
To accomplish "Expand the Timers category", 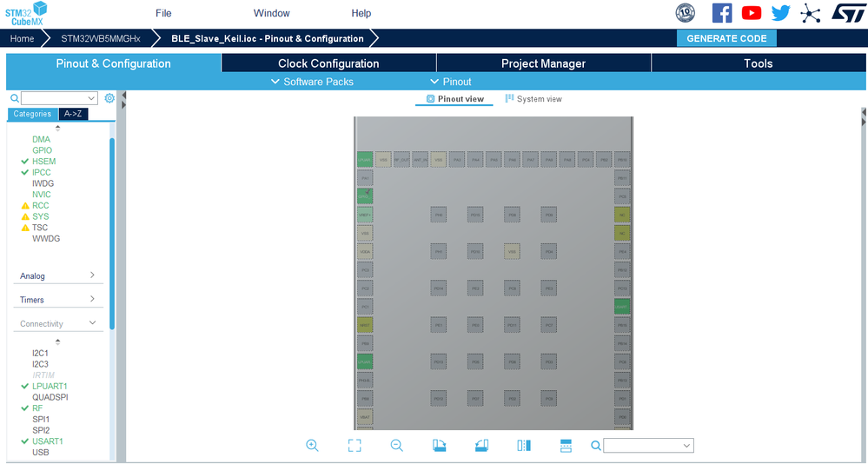I will (x=57, y=300).
